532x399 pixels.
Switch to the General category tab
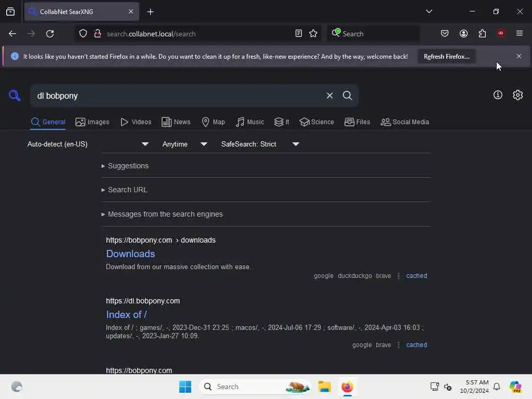click(x=48, y=122)
